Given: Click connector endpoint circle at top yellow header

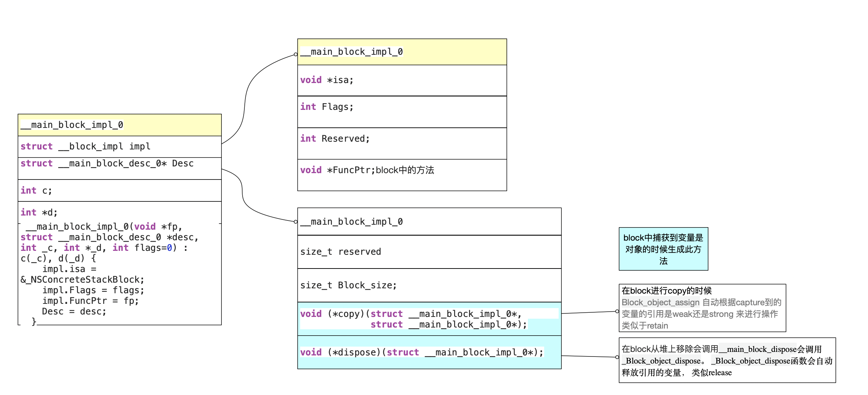Looking at the screenshot, I should pos(296,54).
